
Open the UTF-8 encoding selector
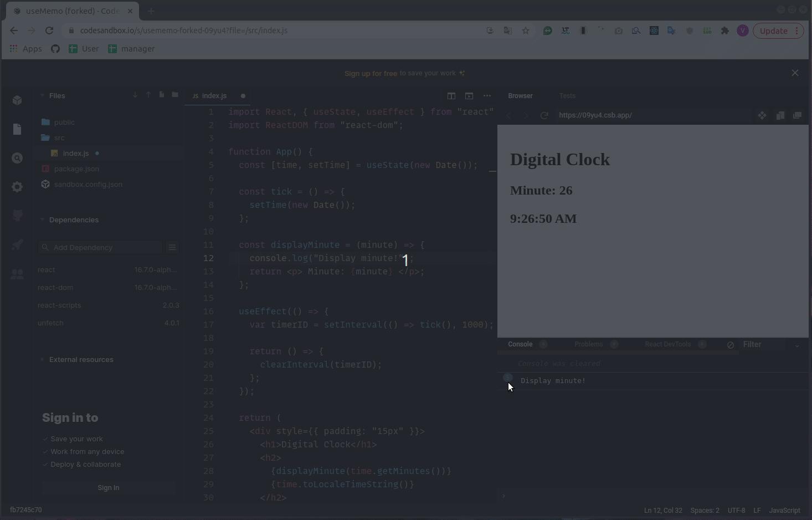736,510
